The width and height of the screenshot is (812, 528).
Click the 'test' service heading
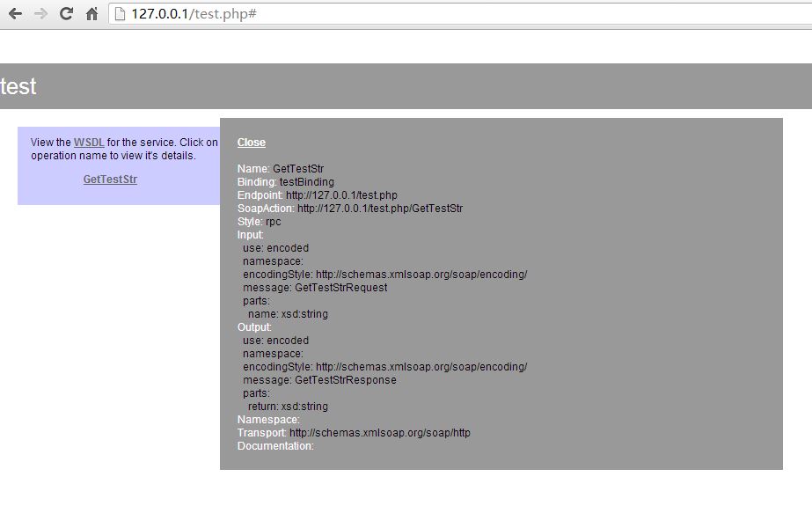point(18,86)
